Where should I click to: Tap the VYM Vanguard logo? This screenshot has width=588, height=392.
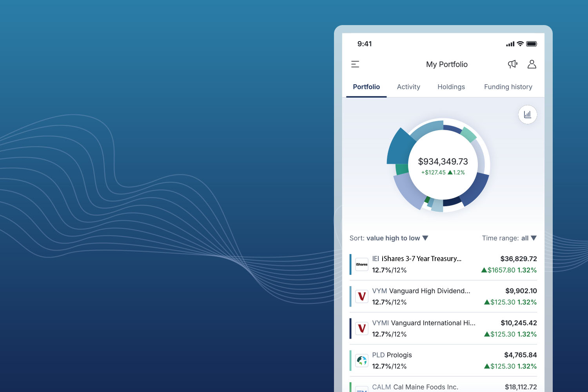click(x=361, y=296)
